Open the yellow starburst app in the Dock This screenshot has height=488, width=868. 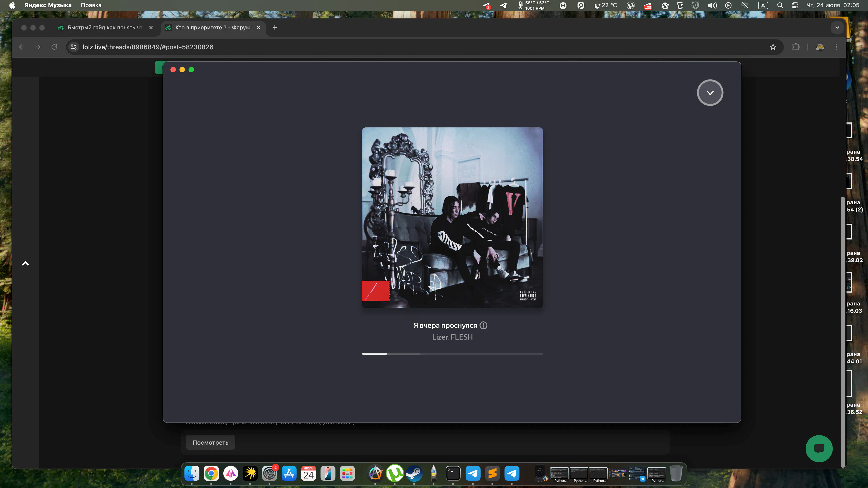click(x=250, y=474)
